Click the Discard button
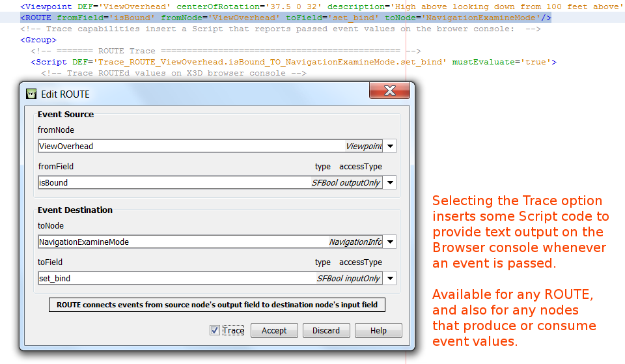The height and width of the screenshot is (364, 625). [326, 330]
